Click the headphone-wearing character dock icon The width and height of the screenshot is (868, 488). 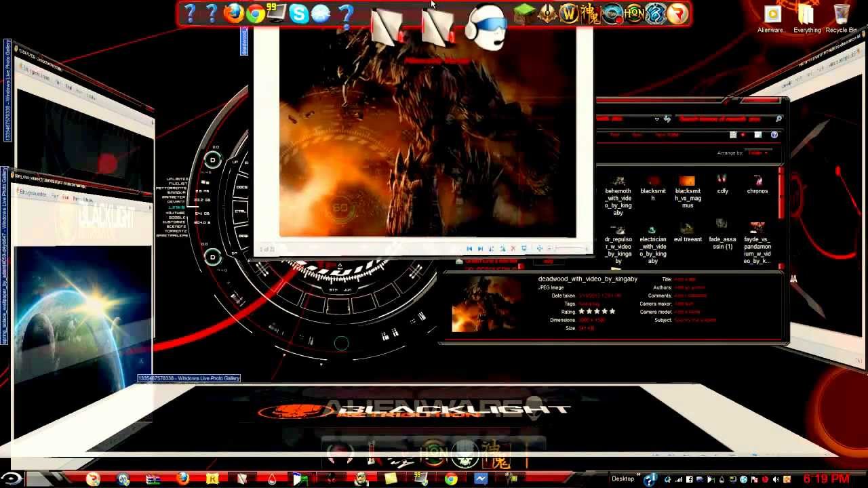pos(486,27)
